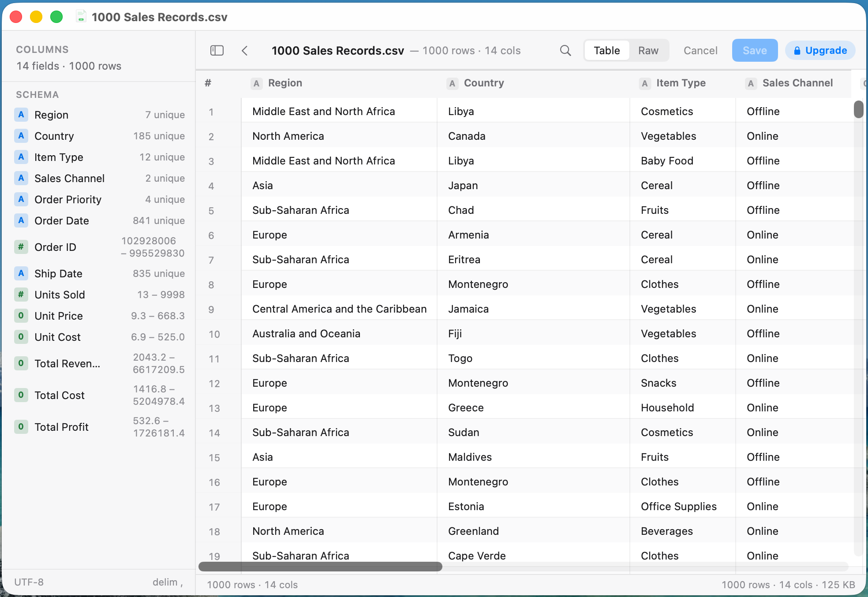Image resolution: width=868 pixels, height=597 pixels.
Task: Click the 'Australia and Oceania' cell
Action: (x=339, y=334)
